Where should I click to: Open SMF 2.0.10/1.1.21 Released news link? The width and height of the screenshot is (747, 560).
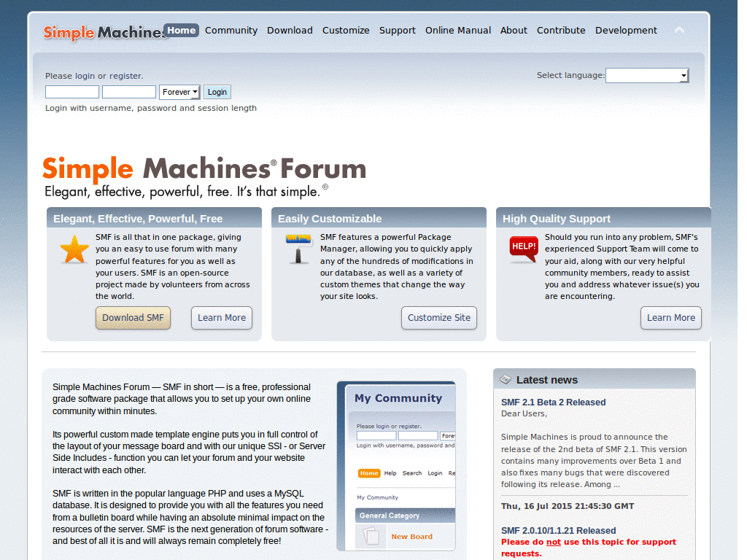(558, 530)
